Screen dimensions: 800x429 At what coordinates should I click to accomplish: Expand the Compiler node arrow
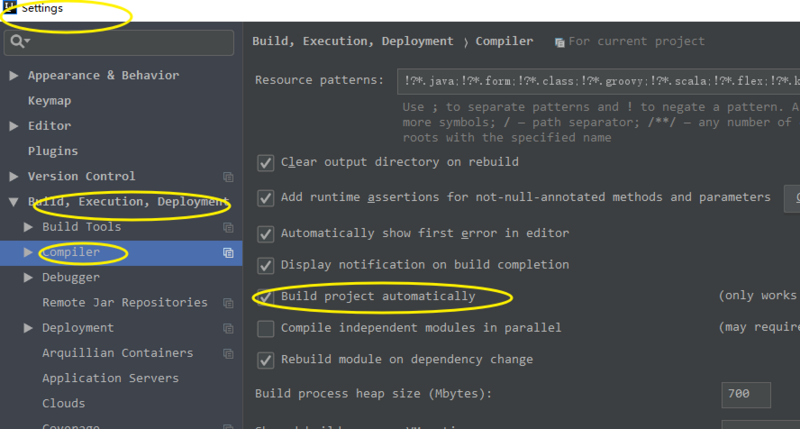[28, 252]
